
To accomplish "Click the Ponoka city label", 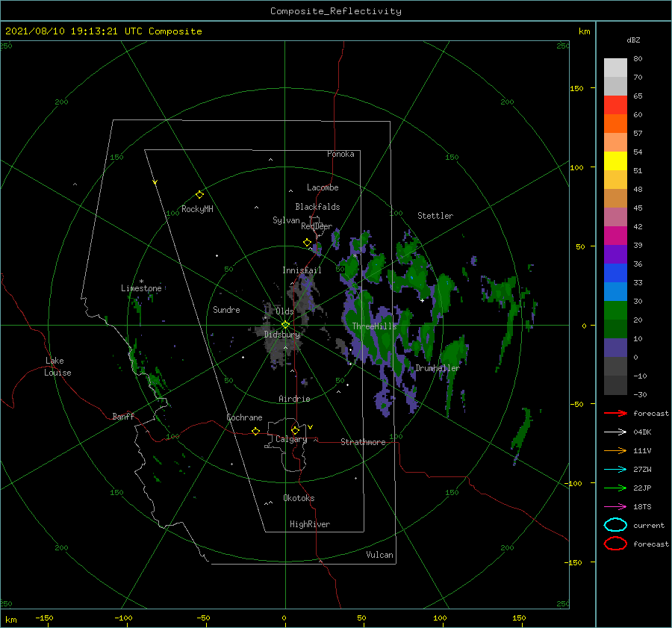I will [x=340, y=154].
